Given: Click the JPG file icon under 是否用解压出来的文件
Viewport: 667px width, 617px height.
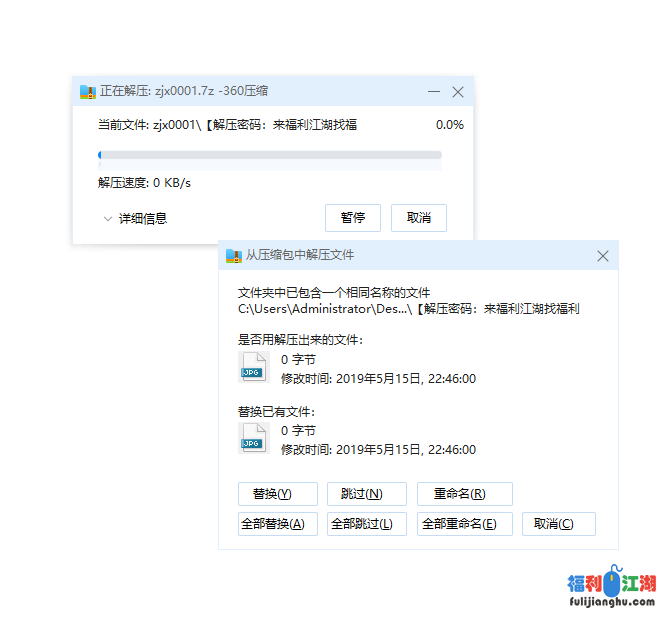Looking at the screenshot, I should (253, 368).
